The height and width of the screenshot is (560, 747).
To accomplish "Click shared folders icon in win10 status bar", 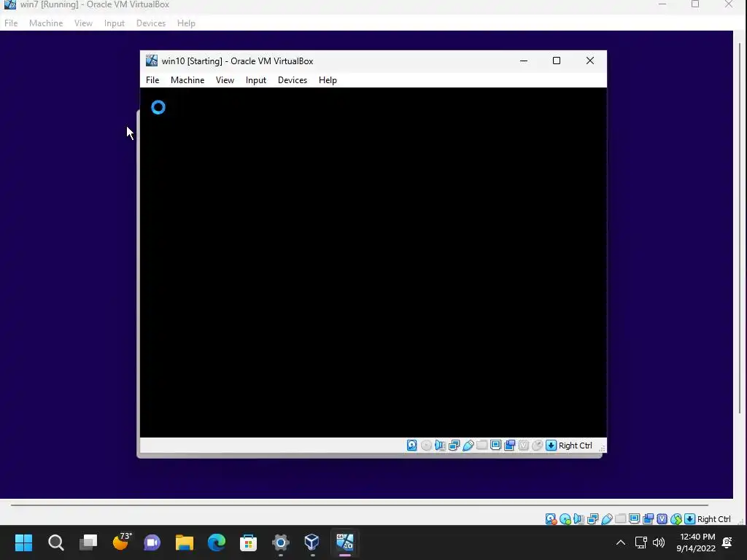I will tap(481, 446).
